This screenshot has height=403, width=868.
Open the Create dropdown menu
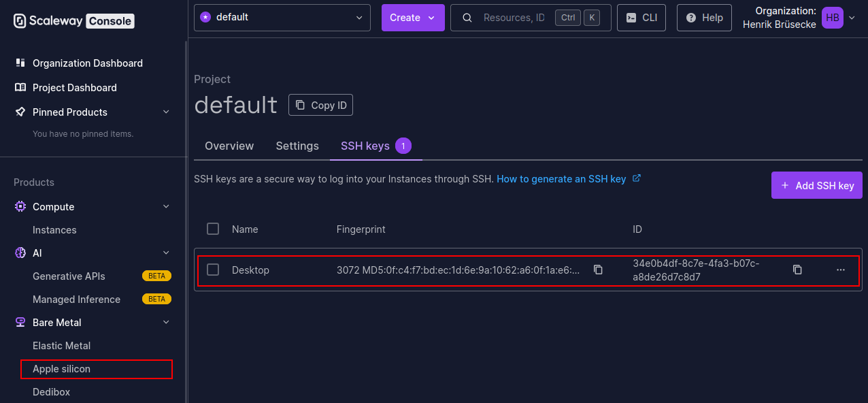tap(413, 18)
